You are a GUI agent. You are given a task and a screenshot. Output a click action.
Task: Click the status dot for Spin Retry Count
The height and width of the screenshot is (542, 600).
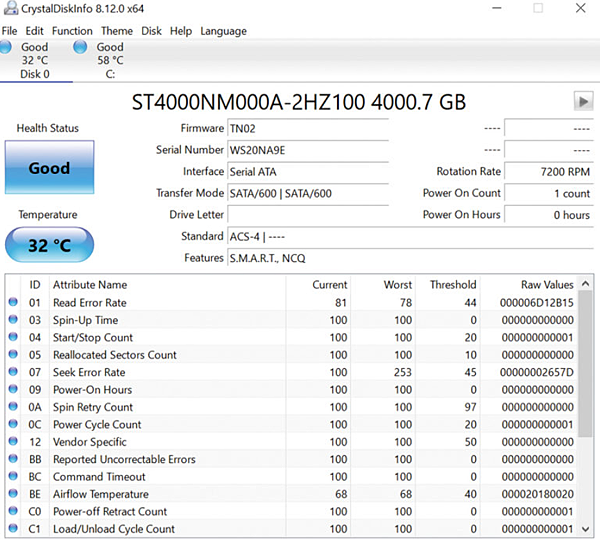13,406
